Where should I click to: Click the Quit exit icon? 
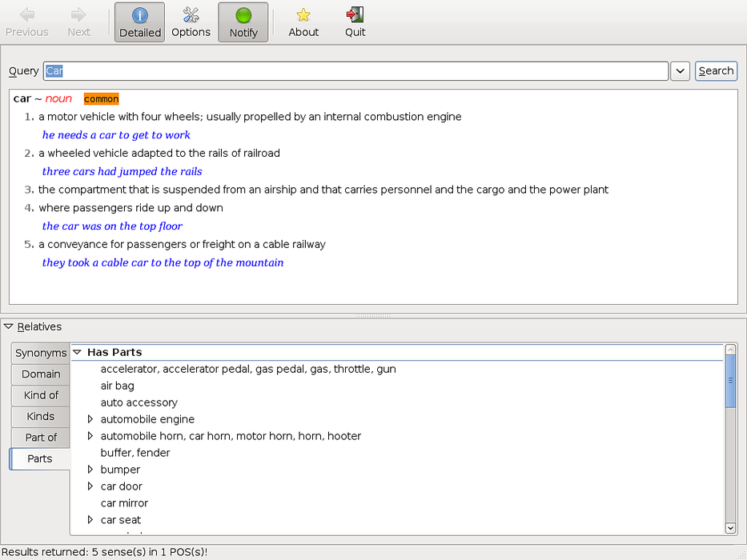tap(355, 15)
